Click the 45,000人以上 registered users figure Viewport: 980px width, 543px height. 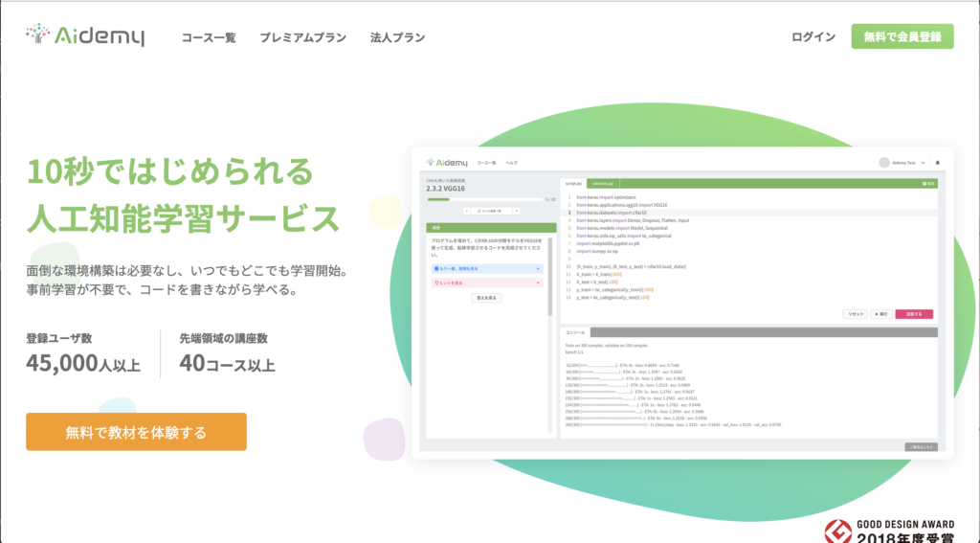pos(83,364)
